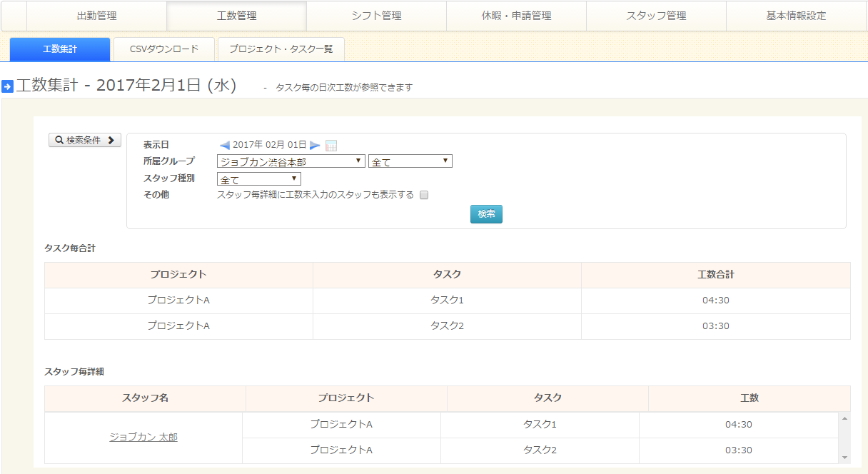Click タスク1 cell in タスク毎合計 table
868x474 pixels.
click(447, 301)
